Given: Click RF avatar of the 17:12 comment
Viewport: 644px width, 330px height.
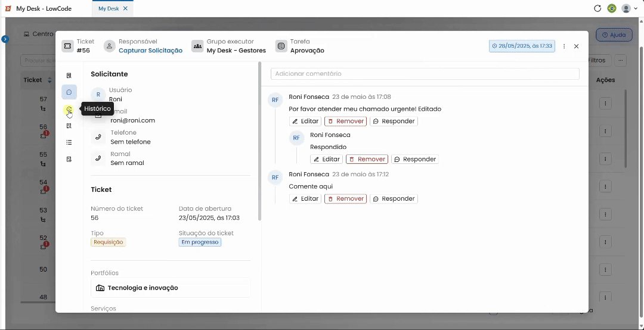Looking at the screenshot, I should pos(275,178).
